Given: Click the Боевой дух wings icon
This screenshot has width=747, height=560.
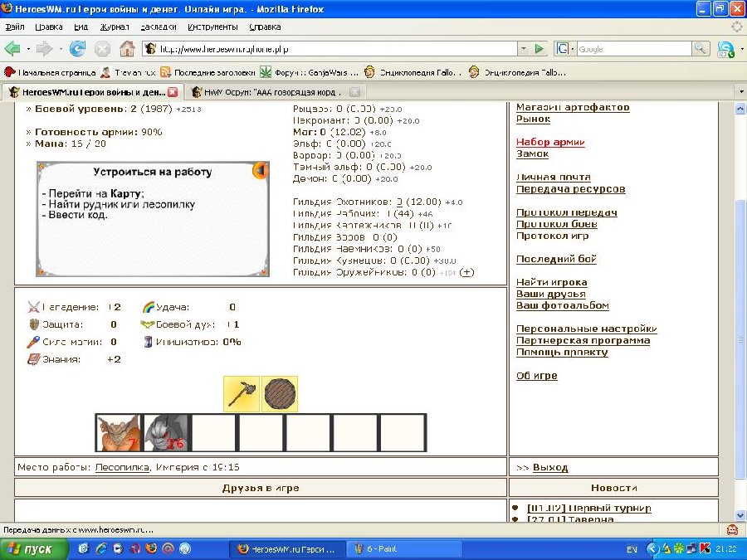Looking at the screenshot, I should click(148, 324).
